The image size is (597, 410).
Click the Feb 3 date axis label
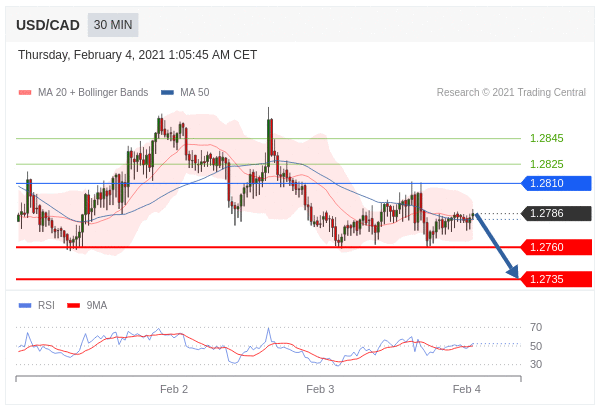pyautogui.click(x=320, y=389)
